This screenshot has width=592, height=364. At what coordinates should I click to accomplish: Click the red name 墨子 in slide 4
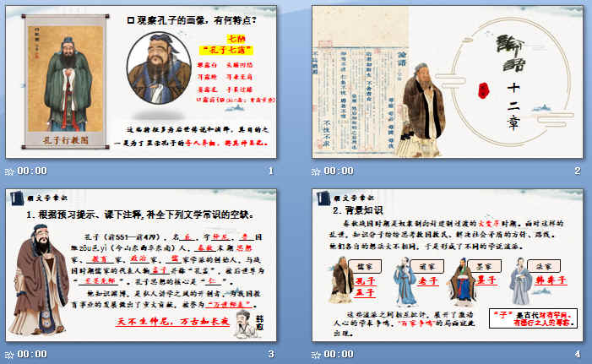487,280
